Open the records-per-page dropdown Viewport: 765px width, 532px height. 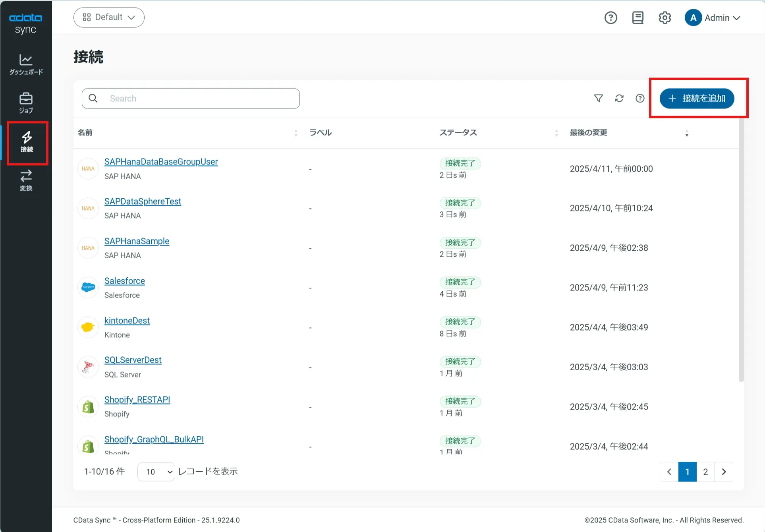coord(156,472)
